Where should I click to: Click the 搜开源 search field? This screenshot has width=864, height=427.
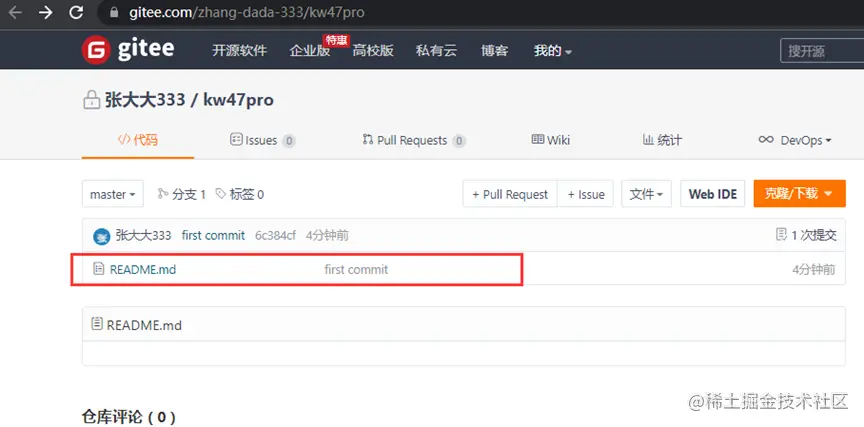[822, 51]
